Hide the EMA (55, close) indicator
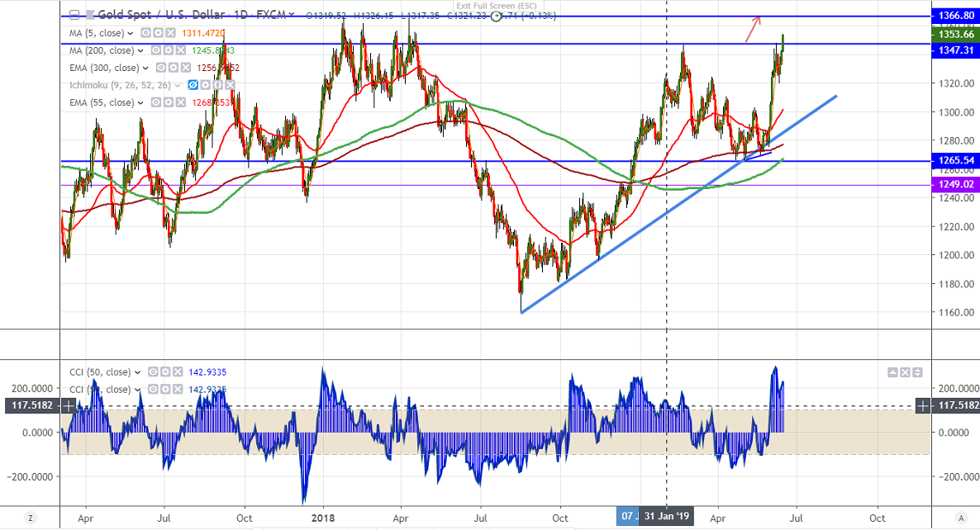980x530 pixels. tap(155, 102)
